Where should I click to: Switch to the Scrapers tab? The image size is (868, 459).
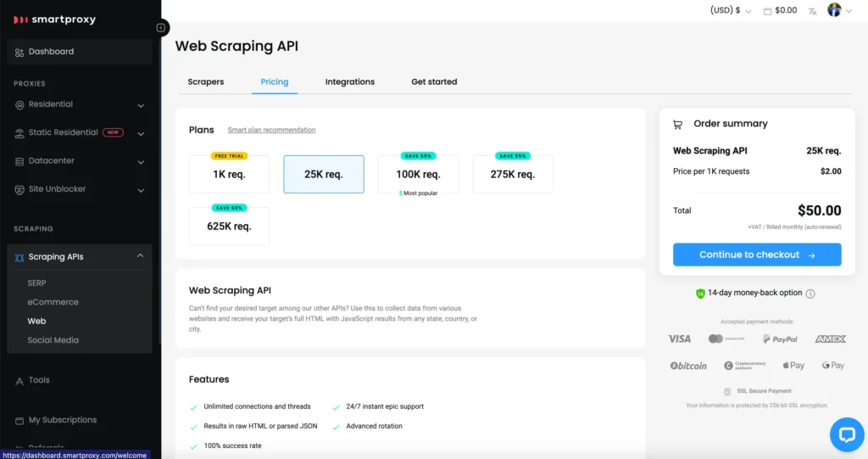tap(206, 82)
